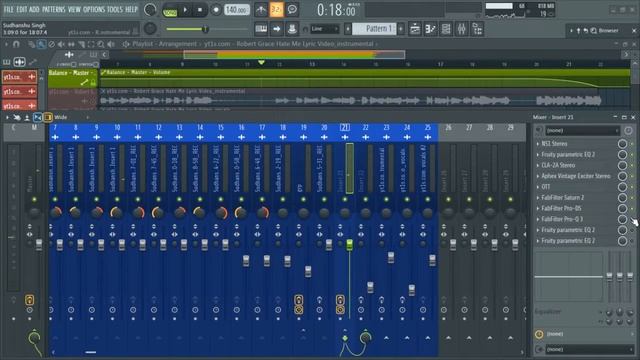The image size is (640, 360).
Task: Click the 140.000 tempo field
Action: coord(237,10)
